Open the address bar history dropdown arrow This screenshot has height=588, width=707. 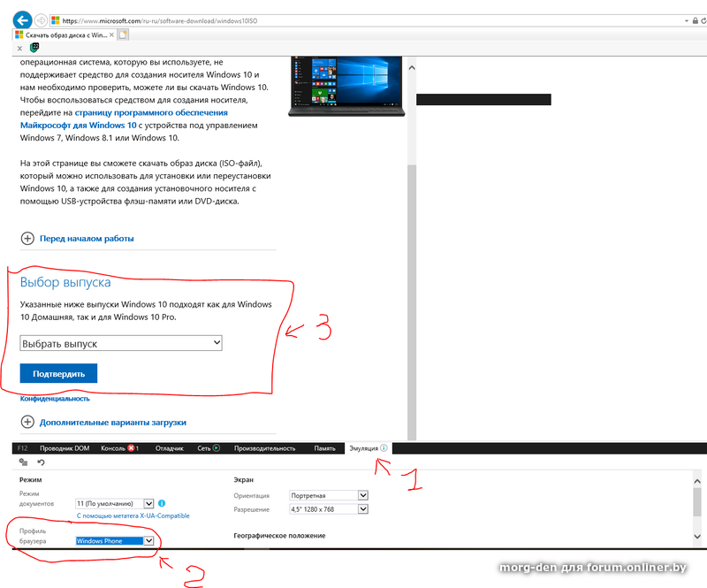[687, 20]
